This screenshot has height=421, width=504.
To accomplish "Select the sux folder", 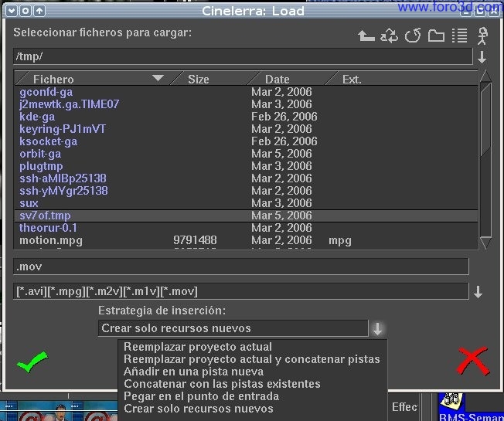I will click(29, 203).
